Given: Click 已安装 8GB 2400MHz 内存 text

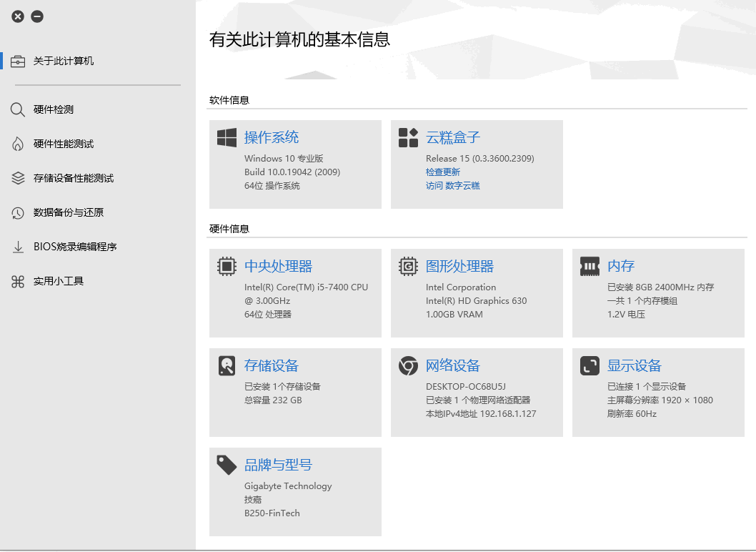Looking at the screenshot, I should coord(660,287).
